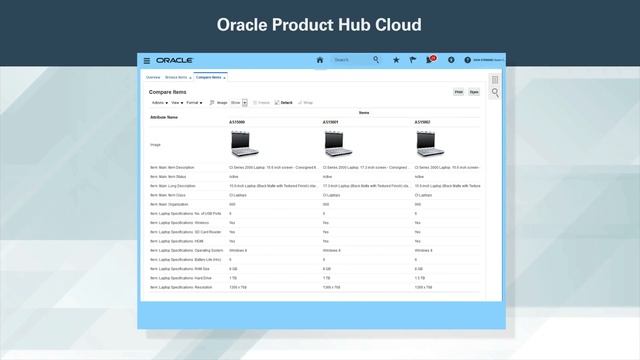Close the Compare Items tab
640x360 pixels.
tap(224, 78)
